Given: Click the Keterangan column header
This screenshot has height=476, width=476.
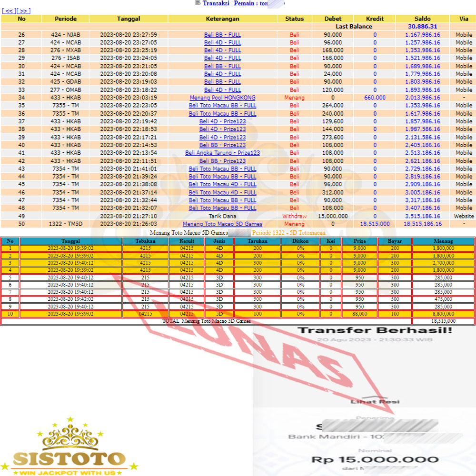Looking at the screenshot, I should (x=222, y=19).
